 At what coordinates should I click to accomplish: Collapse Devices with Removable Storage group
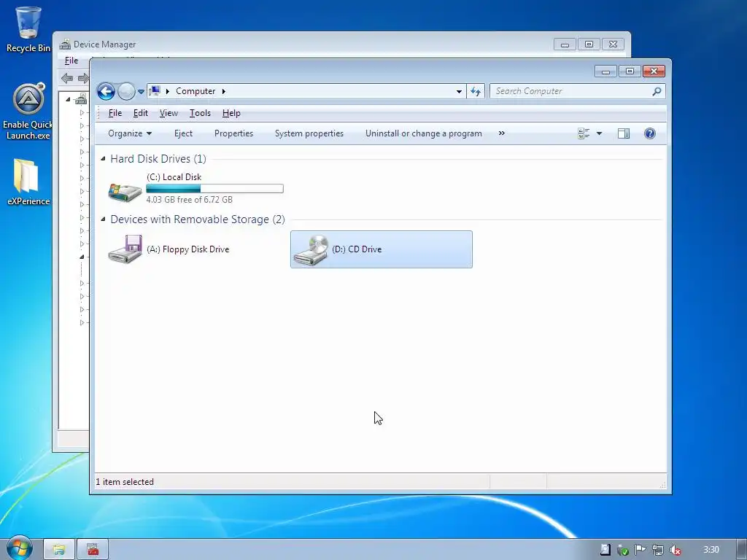(x=103, y=219)
